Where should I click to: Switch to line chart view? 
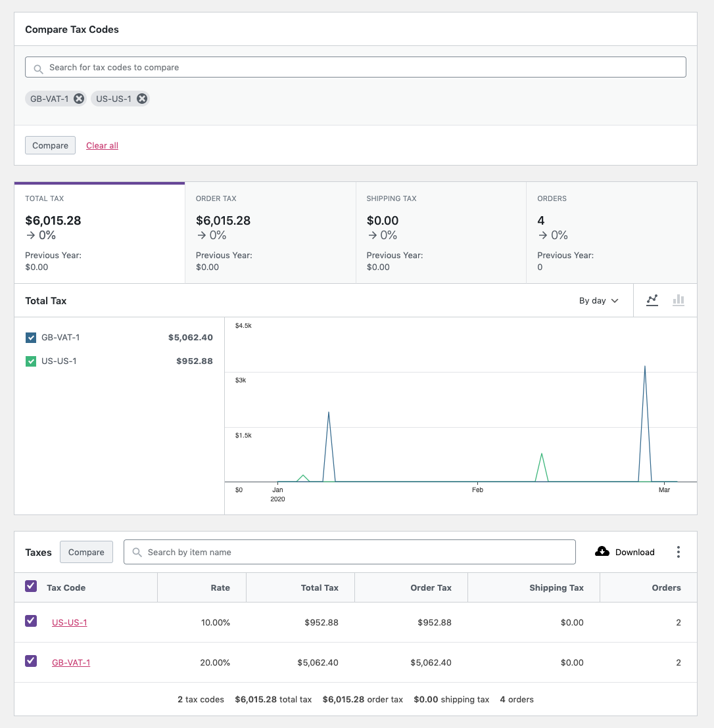[x=652, y=300]
